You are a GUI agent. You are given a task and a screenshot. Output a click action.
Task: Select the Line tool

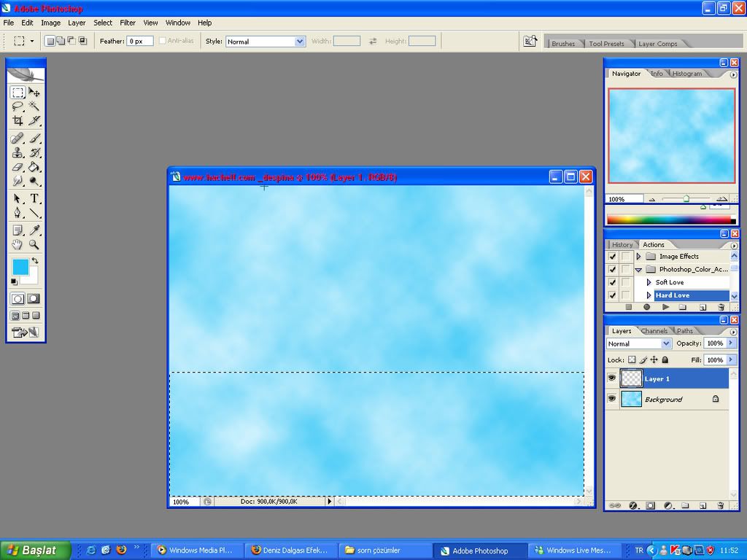34,213
